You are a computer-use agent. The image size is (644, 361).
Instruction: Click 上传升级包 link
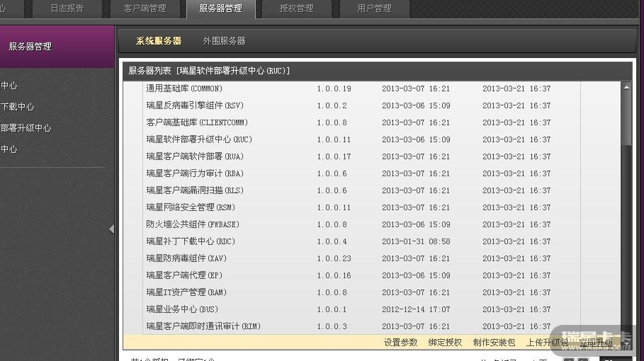tap(547, 342)
